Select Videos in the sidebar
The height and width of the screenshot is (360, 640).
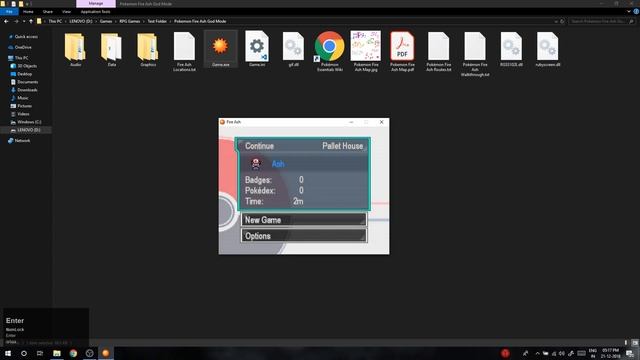coord(23,114)
